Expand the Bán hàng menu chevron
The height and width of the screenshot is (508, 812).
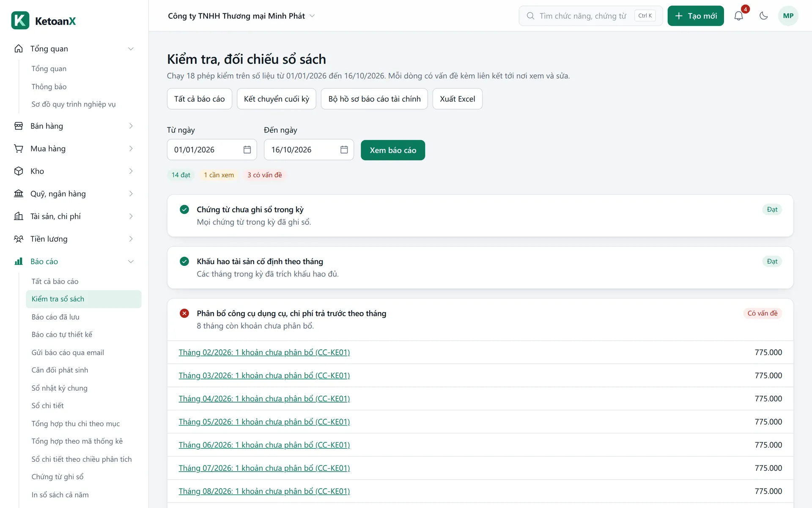[x=131, y=126]
